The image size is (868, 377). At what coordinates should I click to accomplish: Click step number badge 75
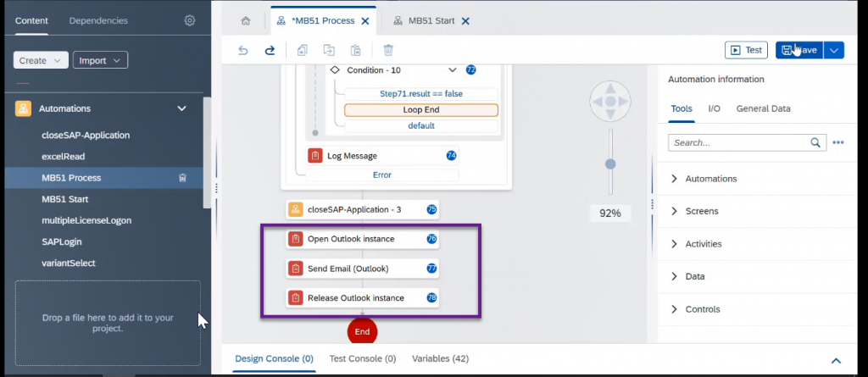point(431,210)
